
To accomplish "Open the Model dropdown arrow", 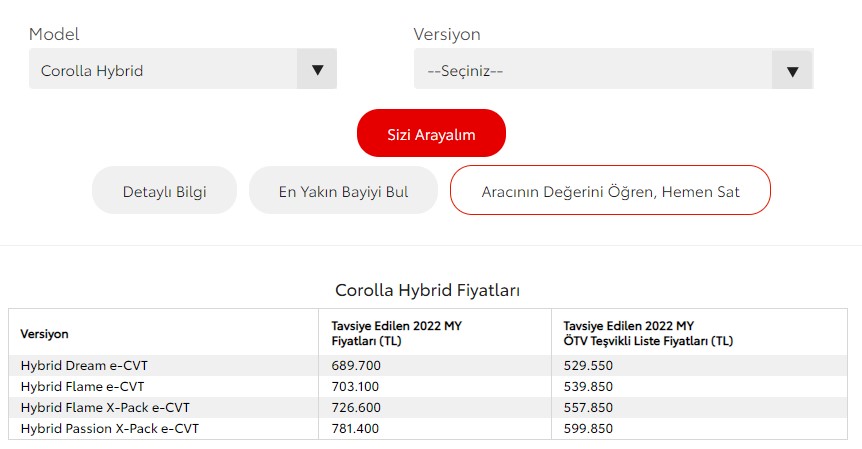I will 317,69.
